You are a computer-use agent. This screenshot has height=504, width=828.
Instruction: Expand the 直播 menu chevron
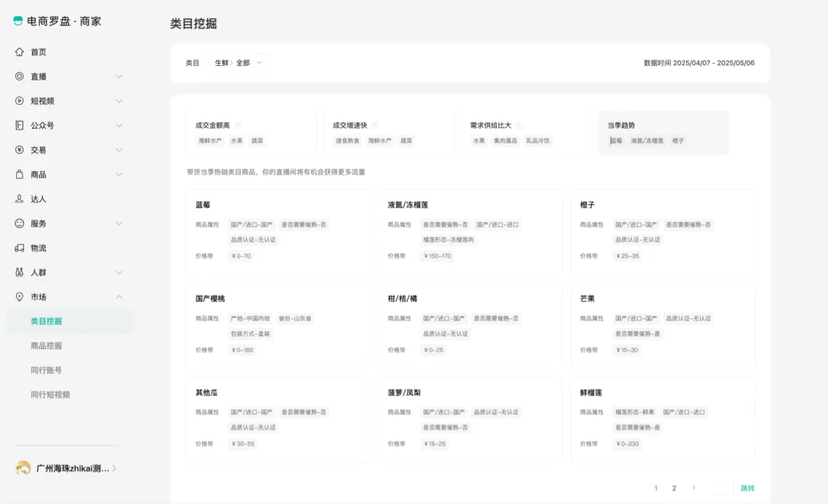pyautogui.click(x=119, y=77)
